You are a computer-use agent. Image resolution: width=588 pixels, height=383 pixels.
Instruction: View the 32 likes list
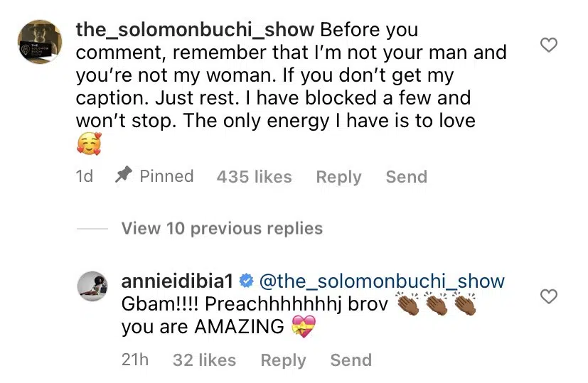[x=205, y=360]
